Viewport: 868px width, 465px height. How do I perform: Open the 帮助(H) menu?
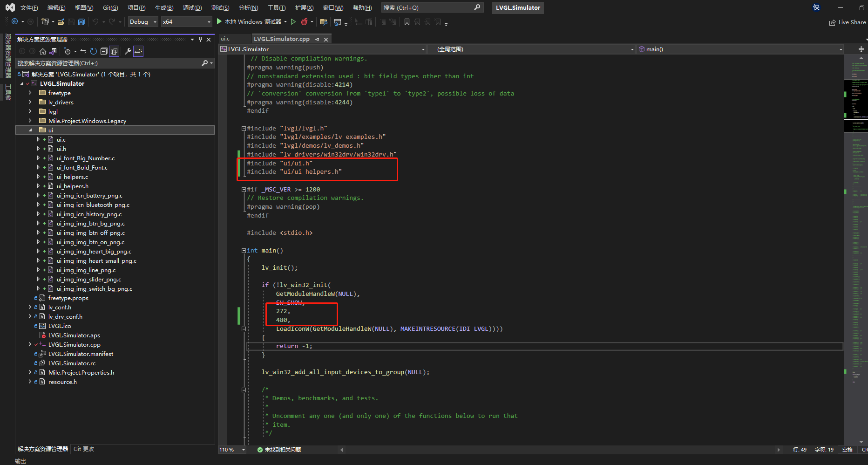(362, 7)
